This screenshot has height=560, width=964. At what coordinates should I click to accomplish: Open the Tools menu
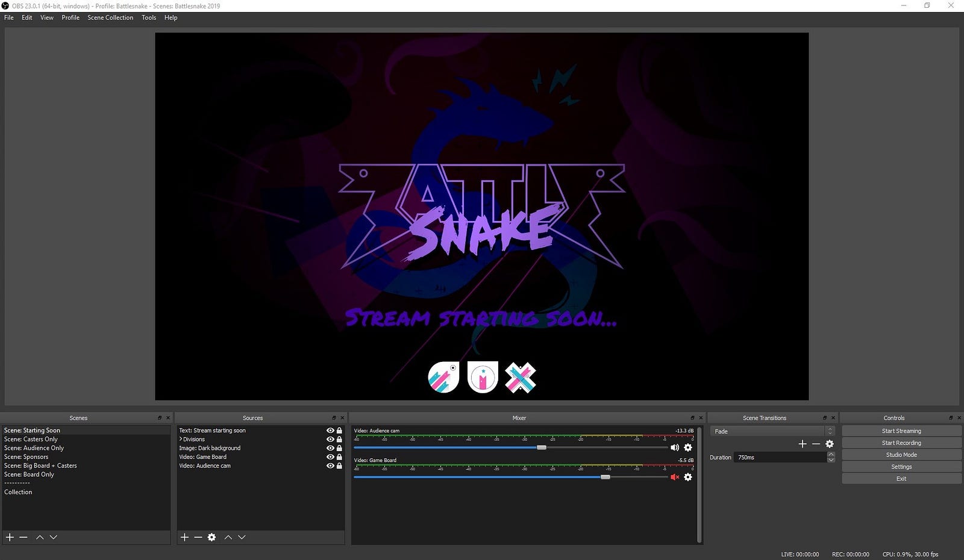(149, 17)
